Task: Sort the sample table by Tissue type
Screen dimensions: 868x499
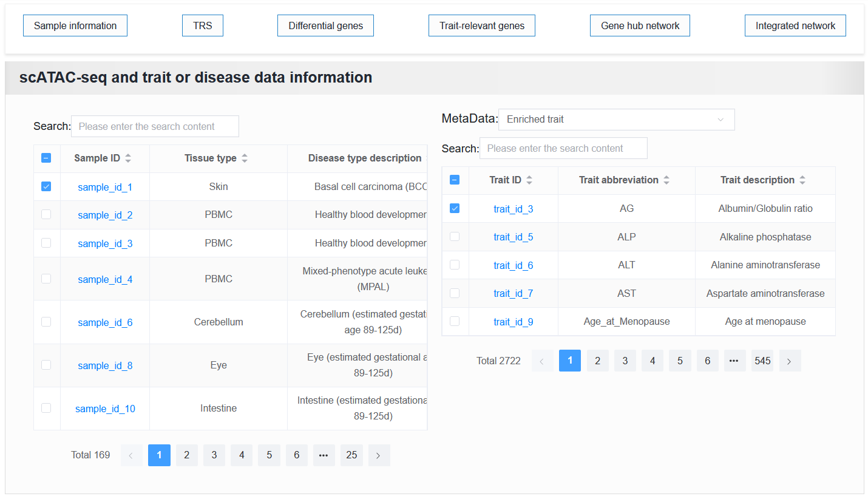Action: pyautogui.click(x=245, y=158)
